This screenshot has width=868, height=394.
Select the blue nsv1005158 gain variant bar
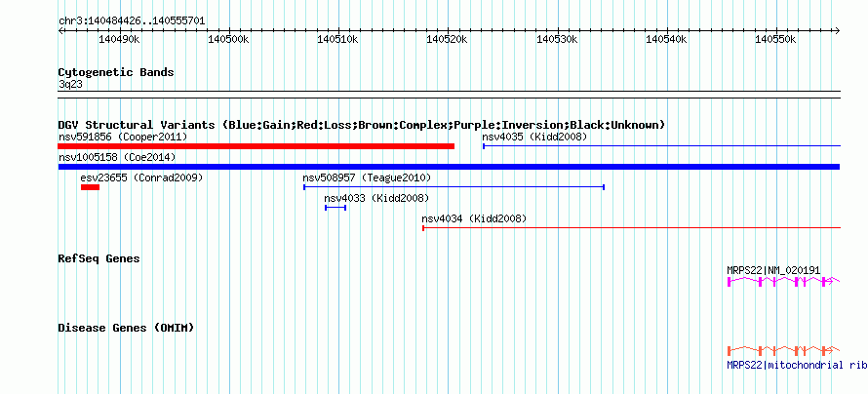click(x=449, y=167)
